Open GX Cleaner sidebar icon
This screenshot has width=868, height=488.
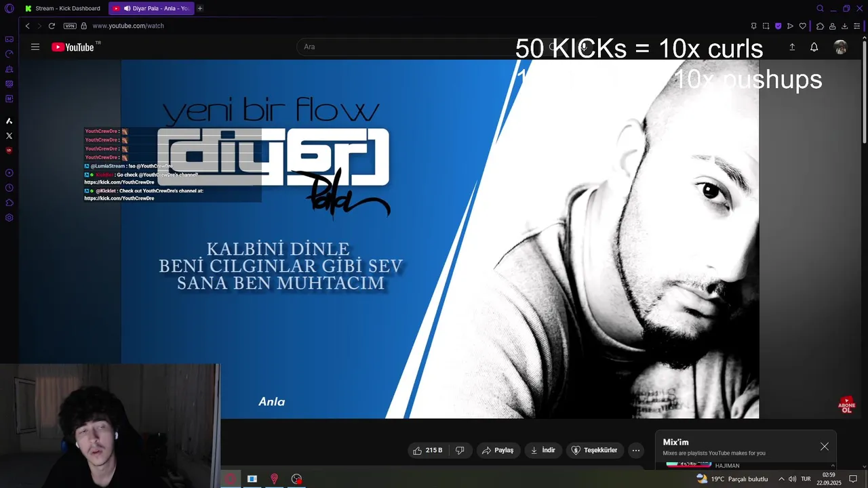click(x=9, y=69)
